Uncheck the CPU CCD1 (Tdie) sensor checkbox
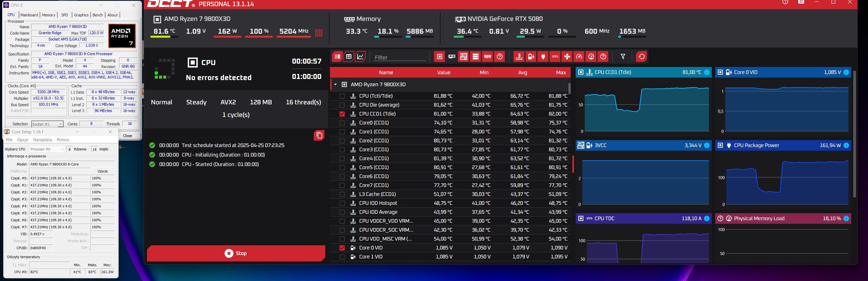Screen dimensions: 868x281 pos(342,114)
